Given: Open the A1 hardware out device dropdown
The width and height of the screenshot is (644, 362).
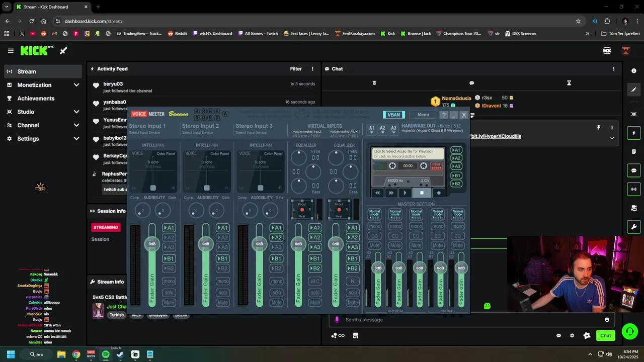Looking at the screenshot, I should pos(371,128).
